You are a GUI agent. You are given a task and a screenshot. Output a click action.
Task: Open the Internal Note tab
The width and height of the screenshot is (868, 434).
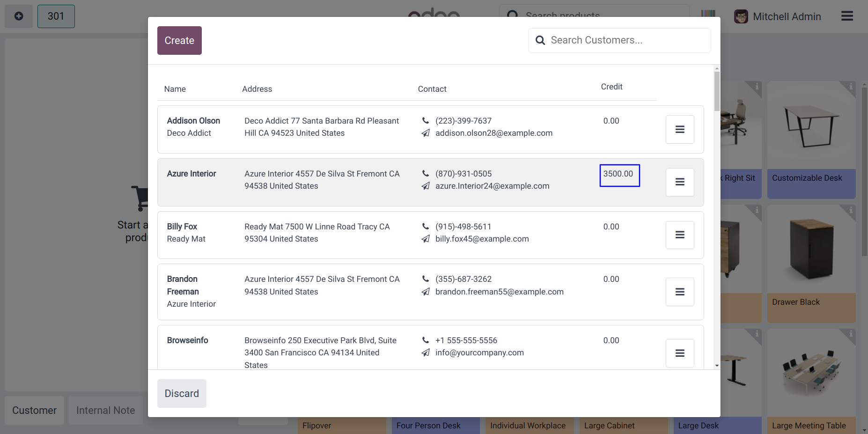105,411
